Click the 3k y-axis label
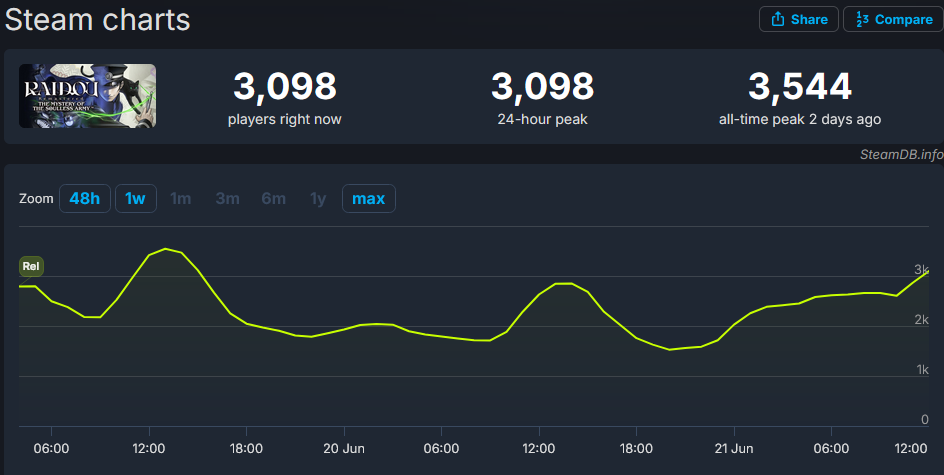Image resolution: width=944 pixels, height=475 pixels. point(922,269)
